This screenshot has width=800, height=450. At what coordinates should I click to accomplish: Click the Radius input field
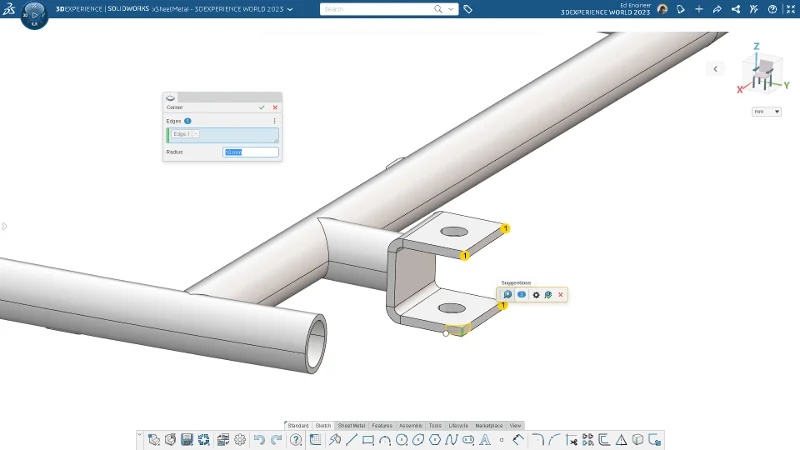click(250, 152)
